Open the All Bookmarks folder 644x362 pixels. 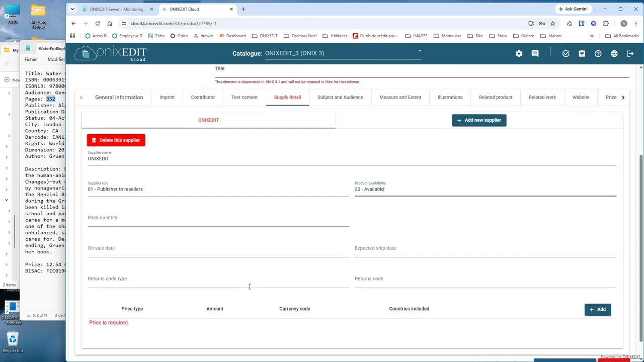[x=622, y=36]
